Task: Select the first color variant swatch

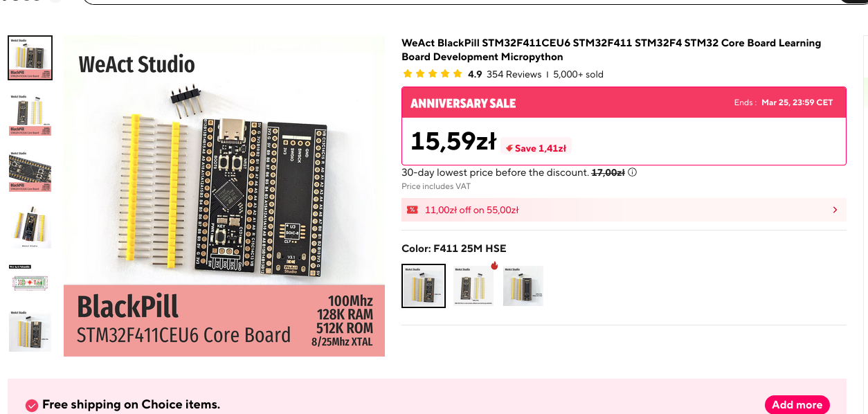Action: (424, 285)
